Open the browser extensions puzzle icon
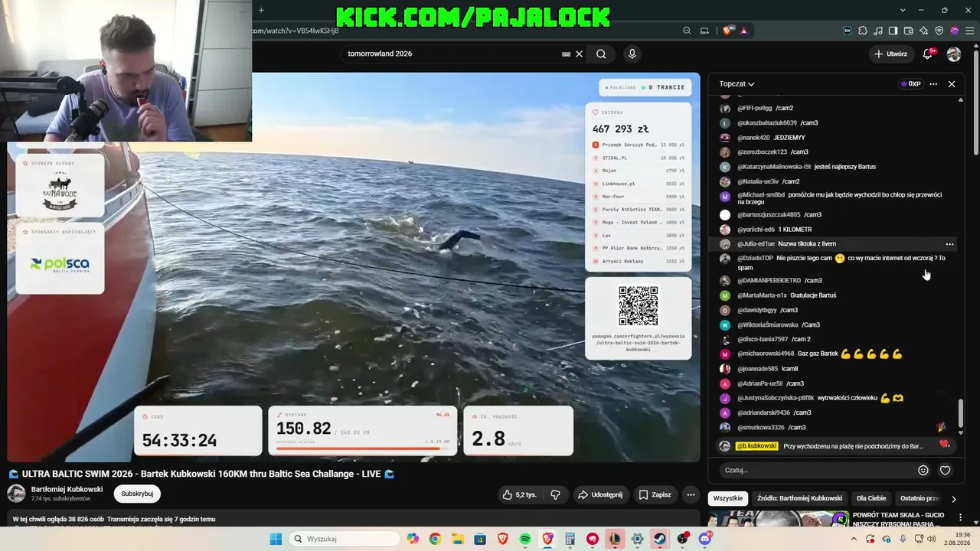The image size is (980, 551). (863, 31)
